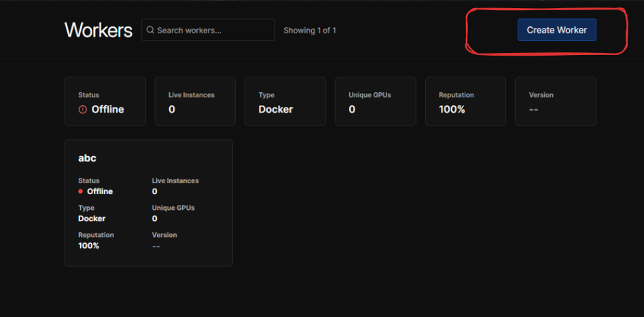644x317 pixels.
Task: Click Version dashes in abc card
Action: point(156,246)
